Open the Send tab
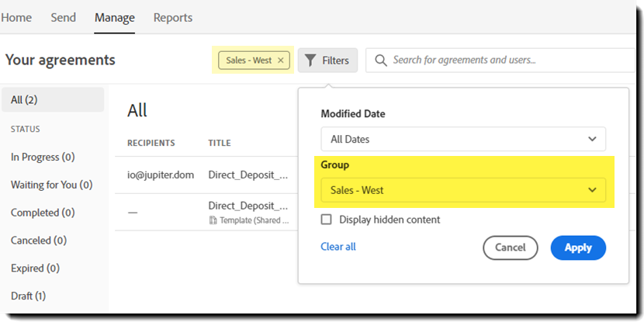The width and height of the screenshot is (644, 322). [63, 17]
